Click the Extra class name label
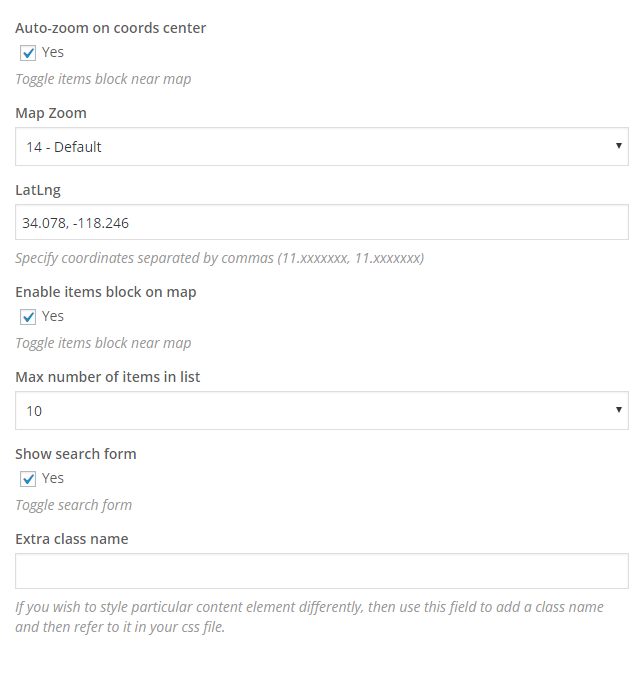644x676 pixels. tap(72, 539)
